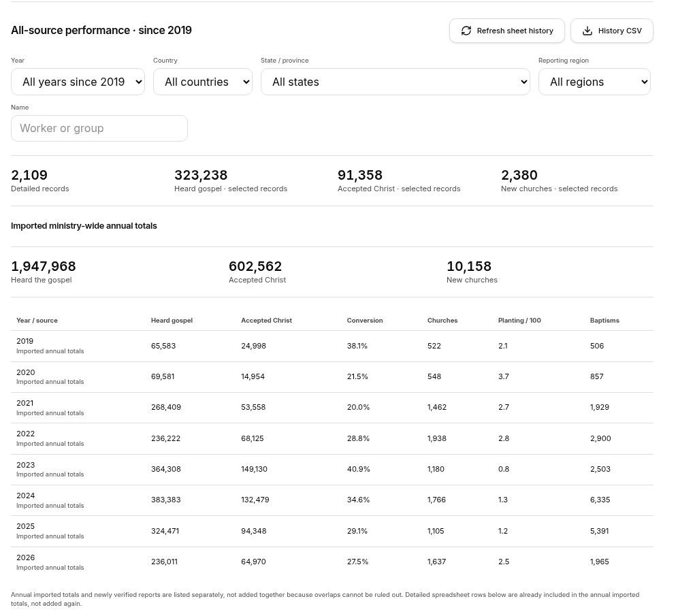The height and width of the screenshot is (616, 678).
Task: Click baptisms value 5,391
Action: 599,531
